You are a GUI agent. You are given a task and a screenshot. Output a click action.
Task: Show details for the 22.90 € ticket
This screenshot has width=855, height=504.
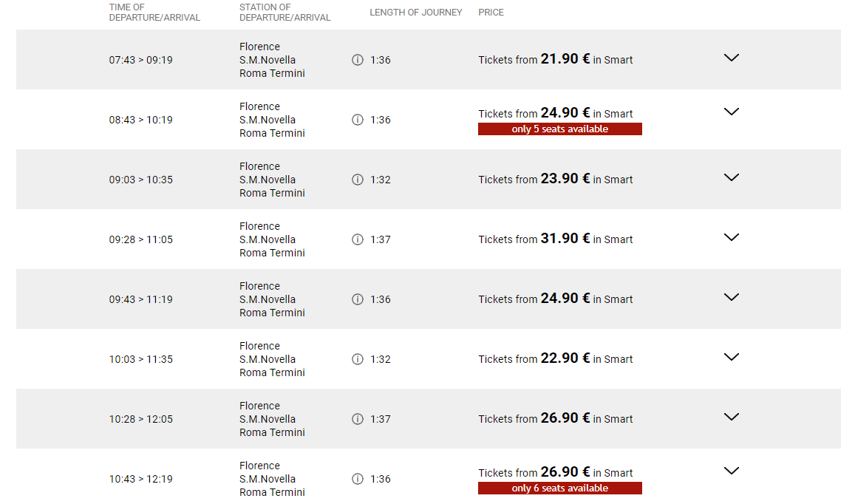[x=732, y=357]
